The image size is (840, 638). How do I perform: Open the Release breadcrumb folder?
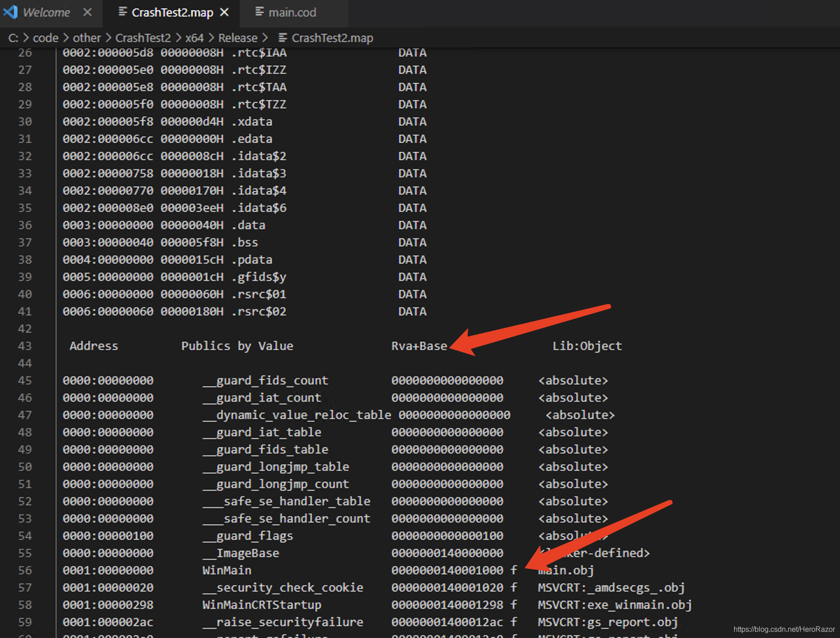click(x=238, y=38)
